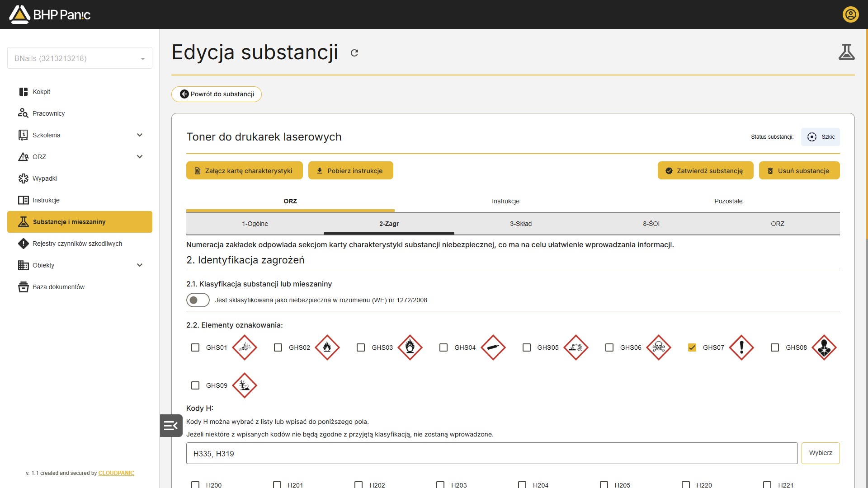Open the CLOUDPANIC link in footer
The height and width of the screenshot is (488, 868).
coord(116,473)
